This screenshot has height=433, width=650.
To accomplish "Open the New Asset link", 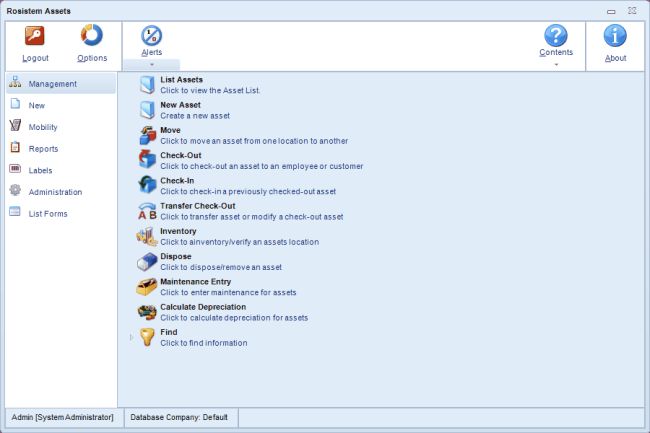I will point(181,104).
